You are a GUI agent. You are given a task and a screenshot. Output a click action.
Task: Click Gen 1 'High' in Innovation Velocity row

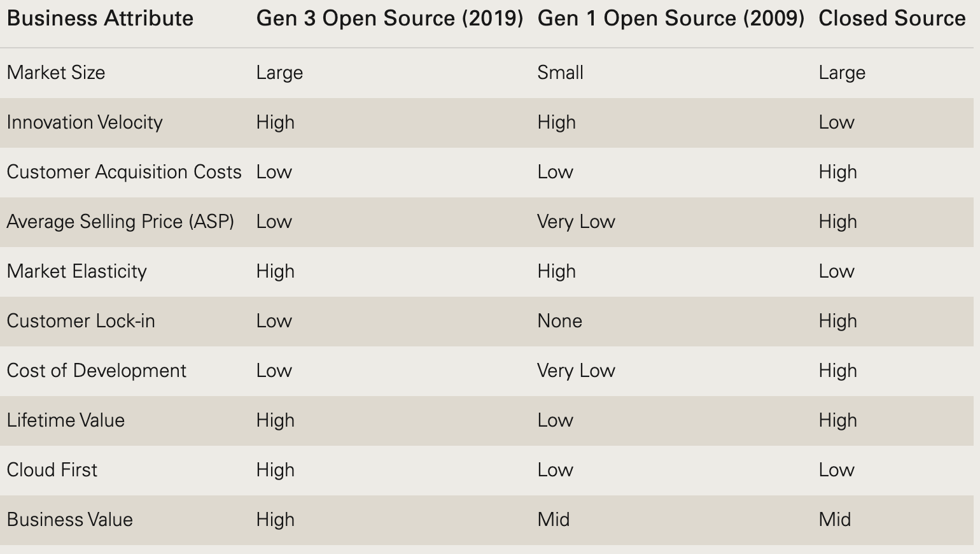click(556, 122)
